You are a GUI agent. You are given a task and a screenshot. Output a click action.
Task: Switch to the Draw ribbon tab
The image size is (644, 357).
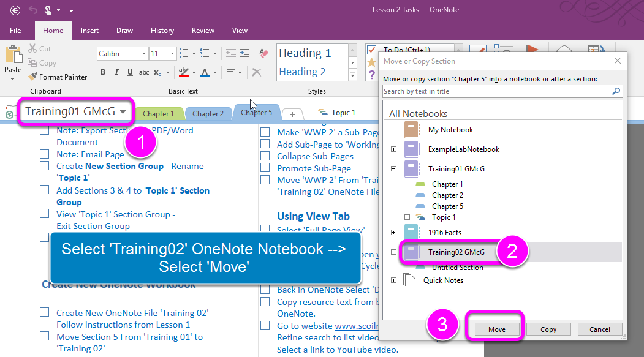point(124,31)
